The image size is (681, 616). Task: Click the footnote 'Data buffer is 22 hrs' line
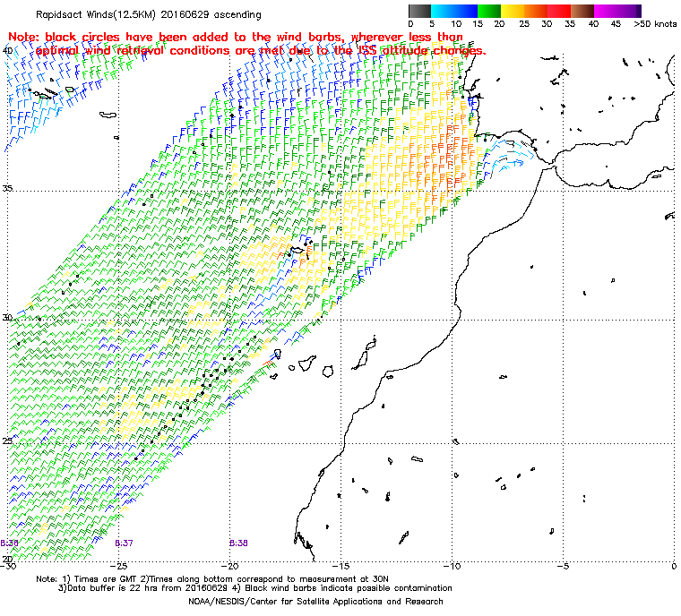point(255,588)
